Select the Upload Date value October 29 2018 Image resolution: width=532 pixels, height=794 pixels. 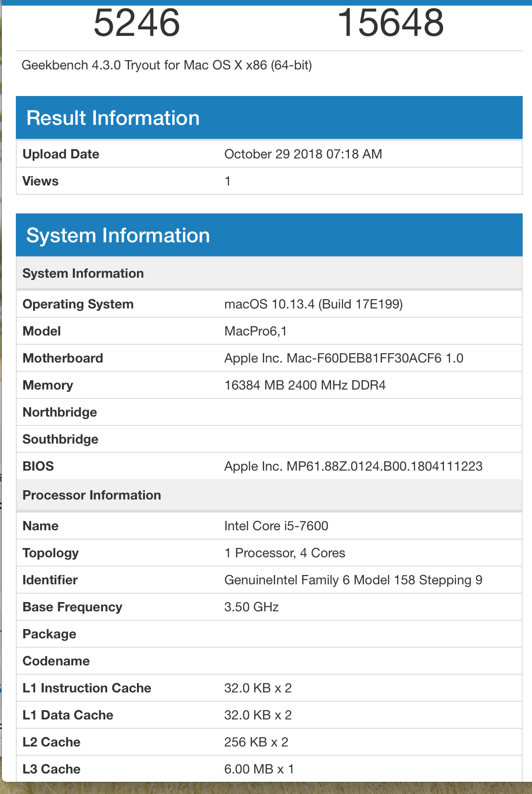point(303,154)
